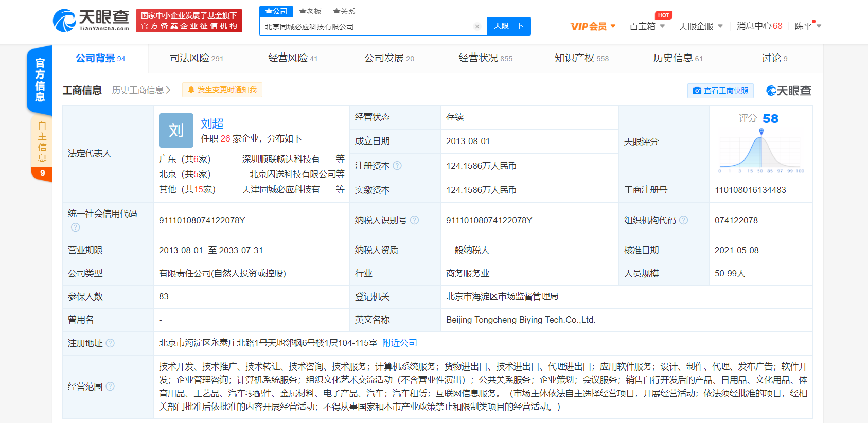Image resolution: width=868 pixels, height=423 pixels.
Task: Expand 其他 company list via 等
Action: tap(340, 189)
